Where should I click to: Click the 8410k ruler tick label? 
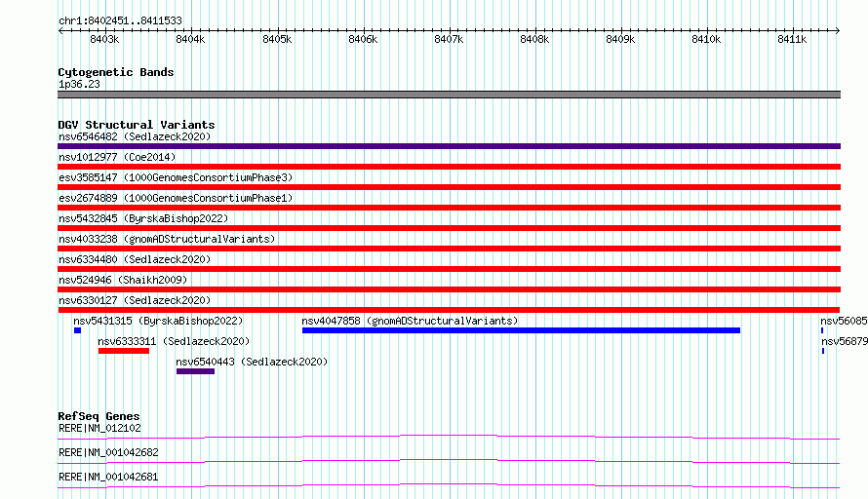click(706, 39)
